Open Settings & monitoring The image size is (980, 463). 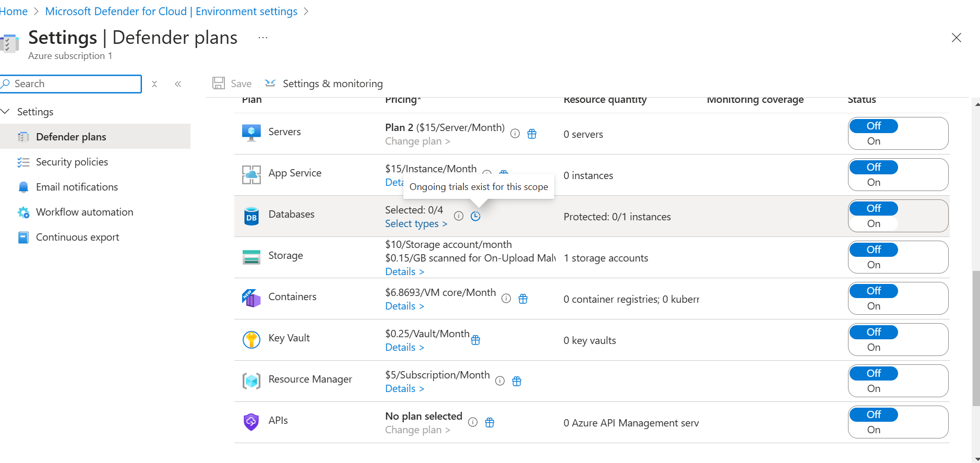click(324, 84)
